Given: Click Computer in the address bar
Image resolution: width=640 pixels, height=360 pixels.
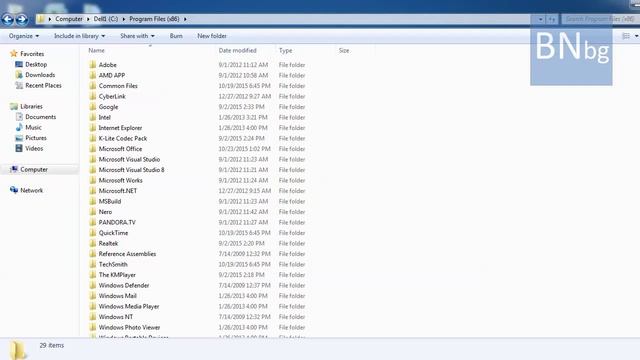Looking at the screenshot, I should coord(69,19).
